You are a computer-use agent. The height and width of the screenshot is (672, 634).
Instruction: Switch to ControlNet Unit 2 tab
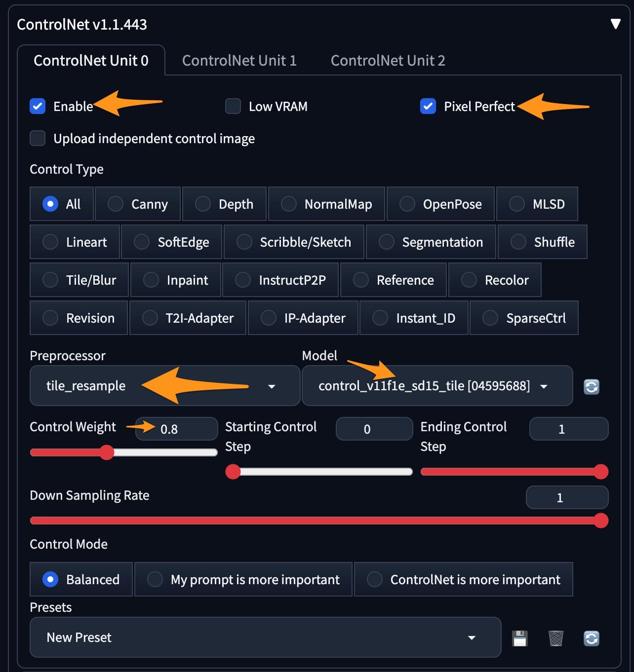388,60
